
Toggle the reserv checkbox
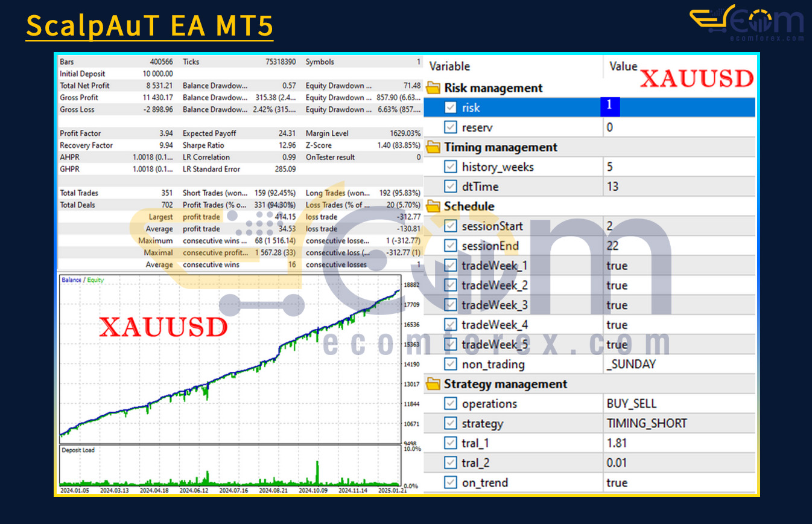(451, 127)
